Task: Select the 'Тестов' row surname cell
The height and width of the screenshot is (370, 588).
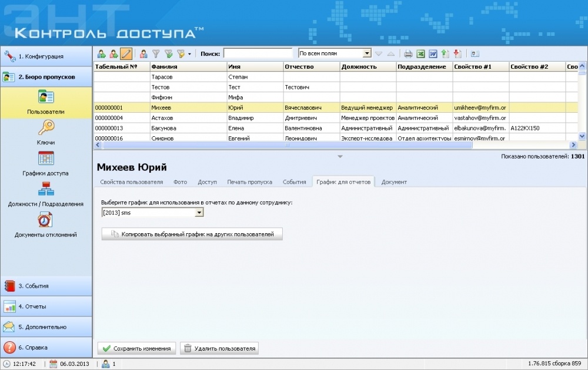Action: pos(189,87)
